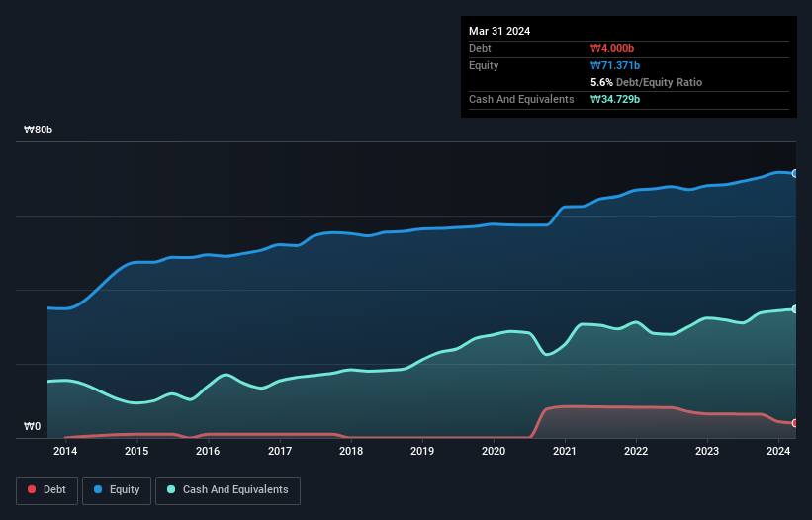This screenshot has width=812, height=520.
Task: Click the ₩4.000b debt value
Action: point(612,48)
